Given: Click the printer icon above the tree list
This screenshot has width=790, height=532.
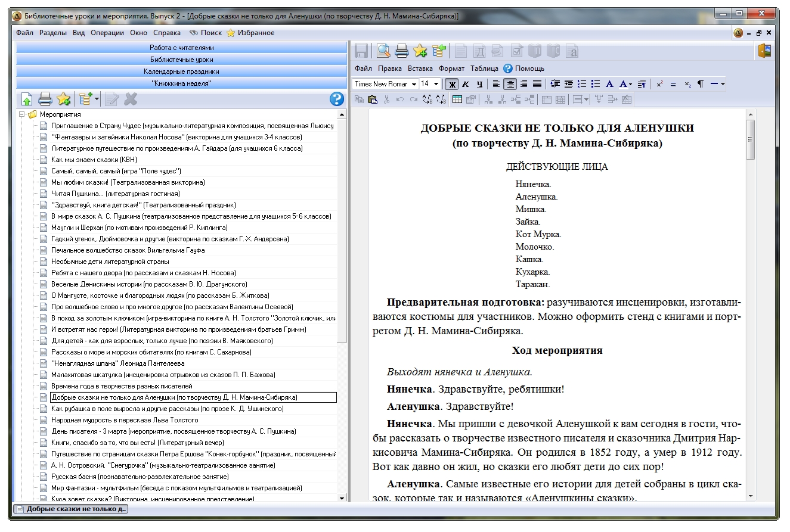Looking at the screenshot, I should (x=45, y=99).
